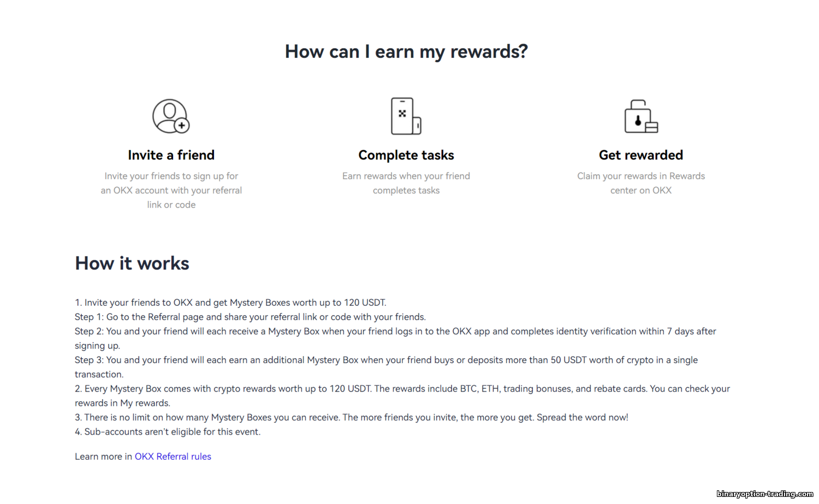Click the Invite a friend heading
The width and height of the screenshot is (819, 504).
[x=171, y=155]
